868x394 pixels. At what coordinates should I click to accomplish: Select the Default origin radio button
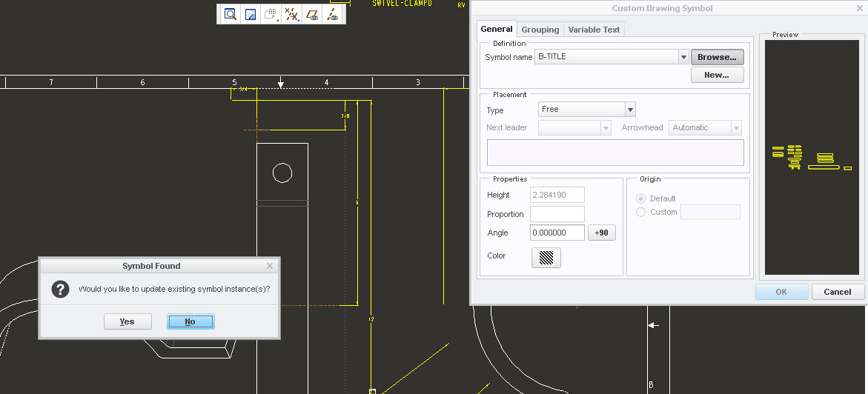point(641,198)
